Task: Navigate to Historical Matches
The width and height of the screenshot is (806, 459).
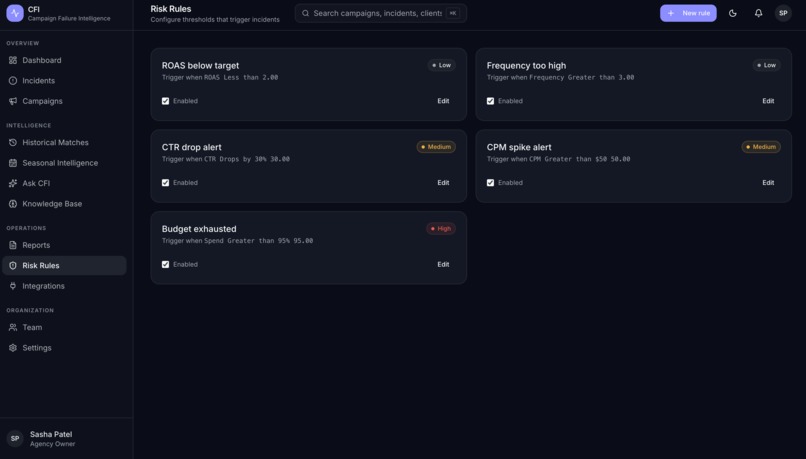Action: click(64, 142)
